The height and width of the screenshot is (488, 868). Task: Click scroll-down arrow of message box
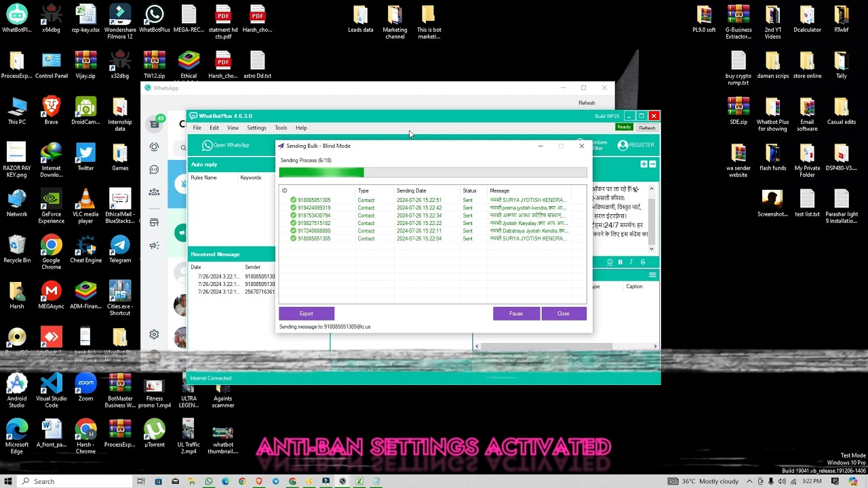point(652,249)
